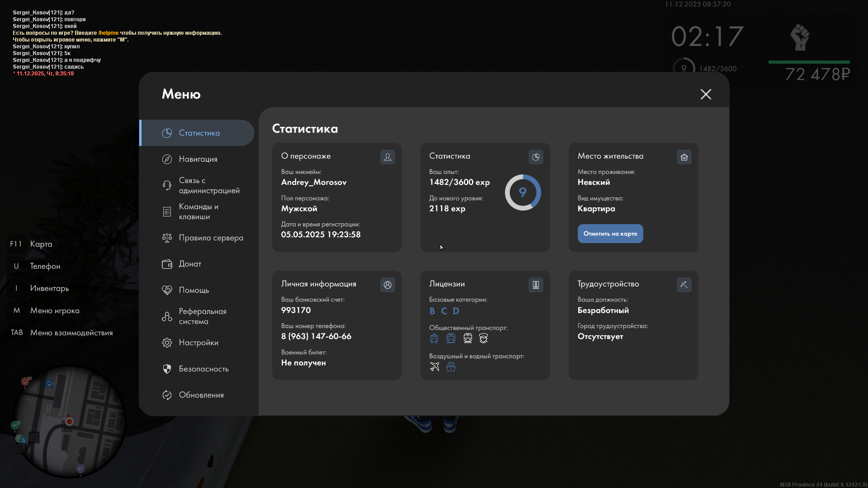Click the airplane license icon
868x488 pixels.
click(434, 366)
